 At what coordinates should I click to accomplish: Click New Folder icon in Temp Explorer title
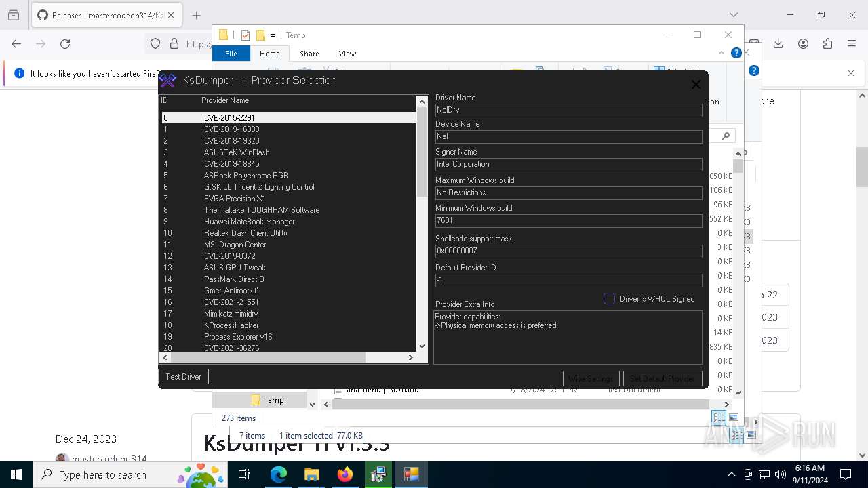(260, 35)
